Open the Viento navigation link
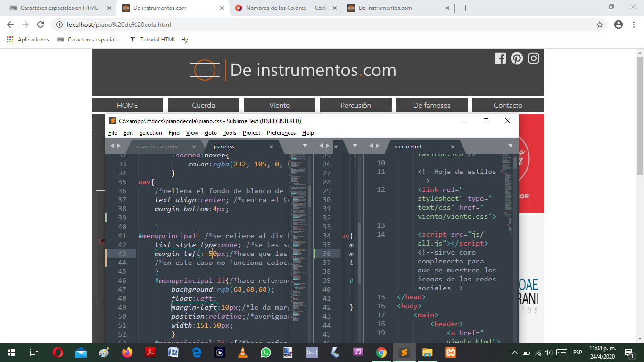644x362 pixels. click(x=280, y=105)
